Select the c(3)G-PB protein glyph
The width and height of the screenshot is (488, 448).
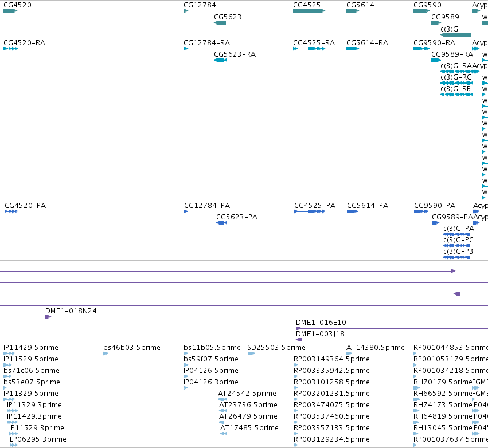[456, 257]
